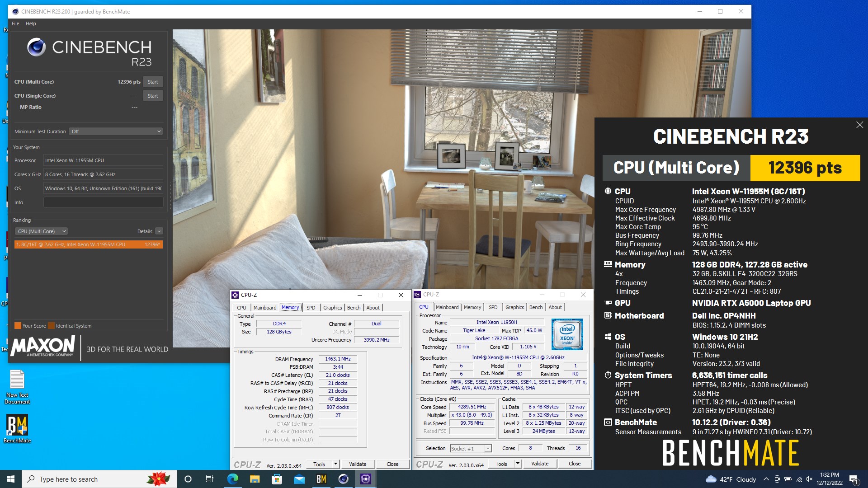The height and width of the screenshot is (488, 868).
Task: Switch to Cinebench on the taskbar
Action: tap(343, 479)
